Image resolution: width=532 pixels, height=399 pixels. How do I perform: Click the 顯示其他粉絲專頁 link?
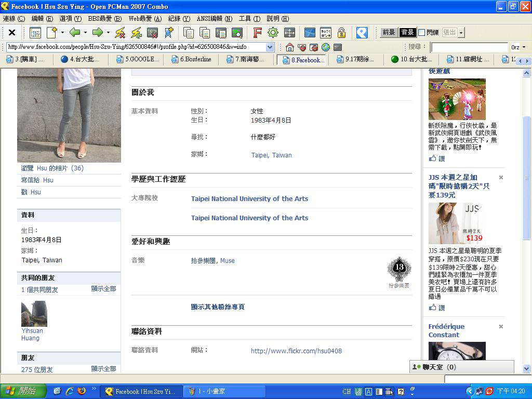218,307
